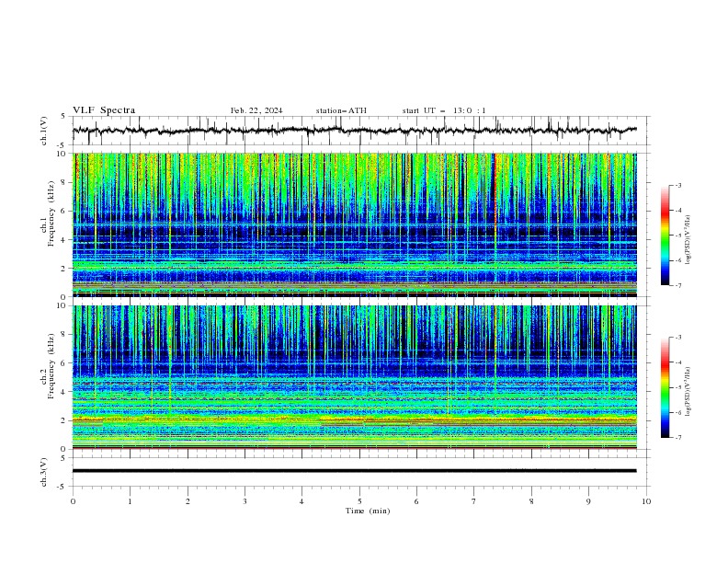The height and width of the screenshot is (563, 728).
Task: Click the thick black ch.3 voltage trace
Action: click(354, 471)
